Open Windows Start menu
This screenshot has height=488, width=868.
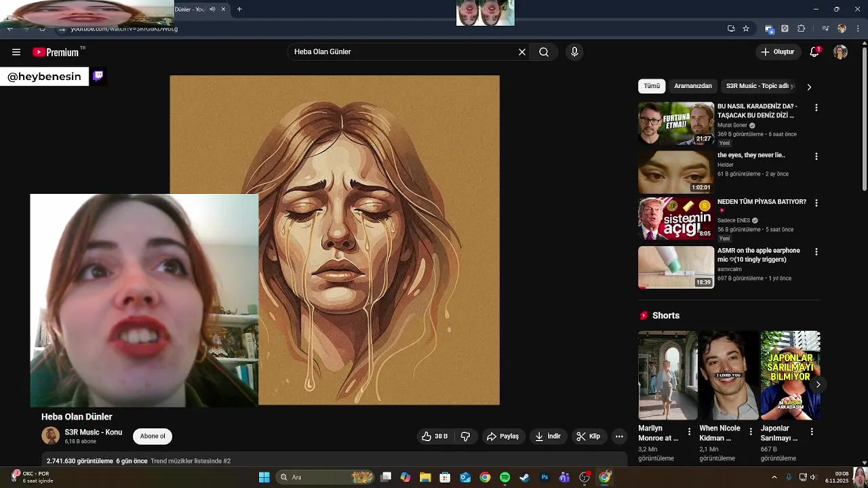264,477
